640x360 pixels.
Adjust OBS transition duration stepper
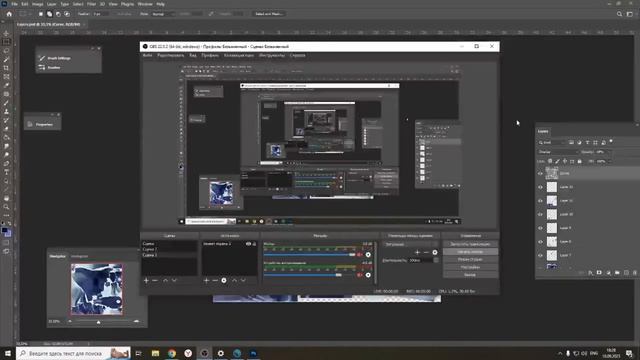tap(436, 260)
